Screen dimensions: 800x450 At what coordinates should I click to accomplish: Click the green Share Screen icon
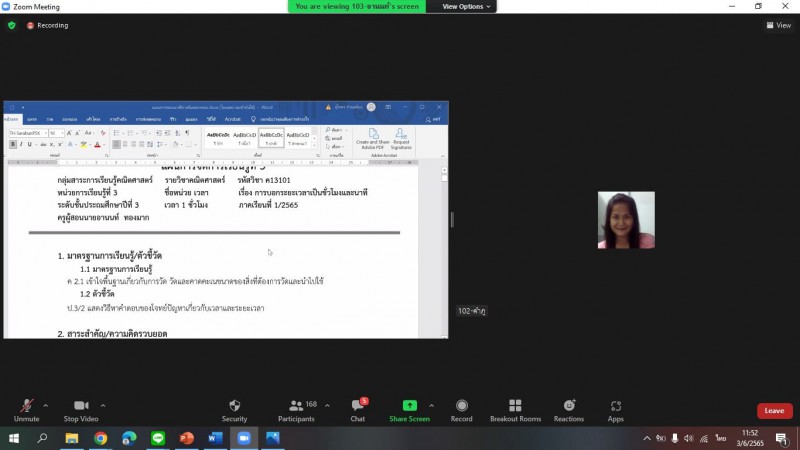coord(410,405)
